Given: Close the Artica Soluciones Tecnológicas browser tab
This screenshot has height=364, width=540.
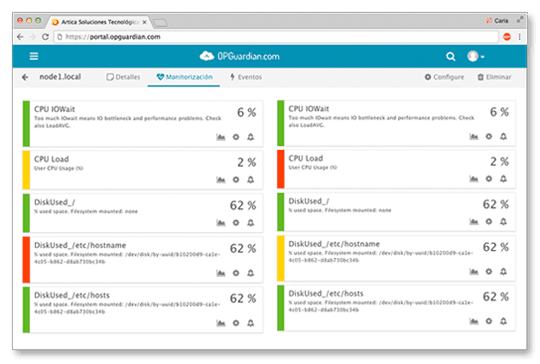Looking at the screenshot, I should pyautogui.click(x=144, y=22).
